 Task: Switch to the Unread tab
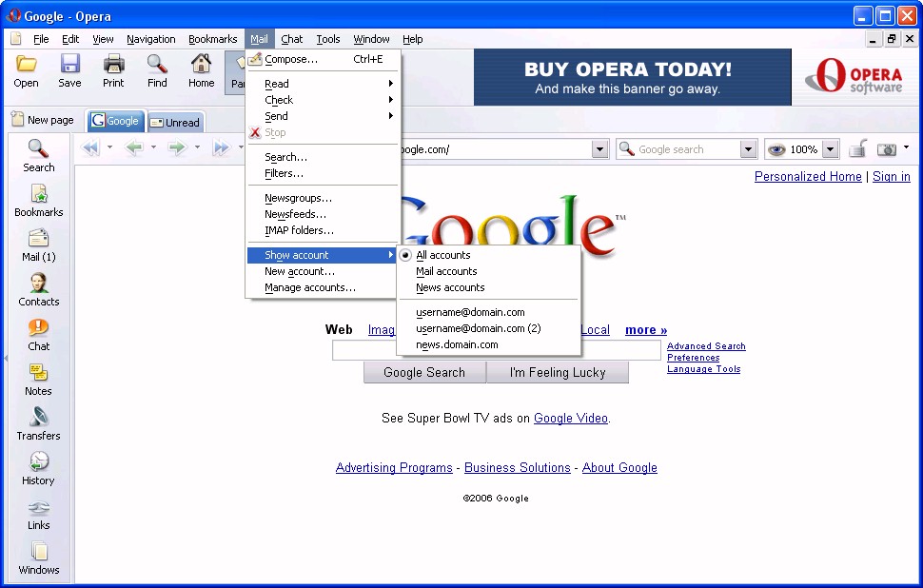tap(175, 123)
